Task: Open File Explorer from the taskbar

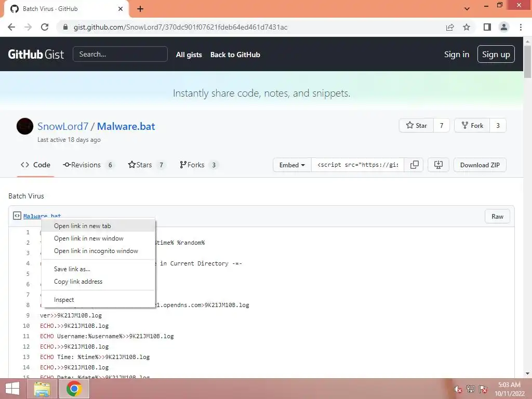Action: (42, 389)
